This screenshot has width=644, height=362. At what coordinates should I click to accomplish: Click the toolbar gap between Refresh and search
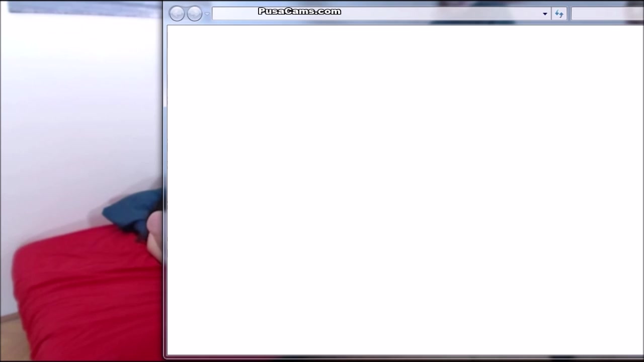(x=569, y=14)
